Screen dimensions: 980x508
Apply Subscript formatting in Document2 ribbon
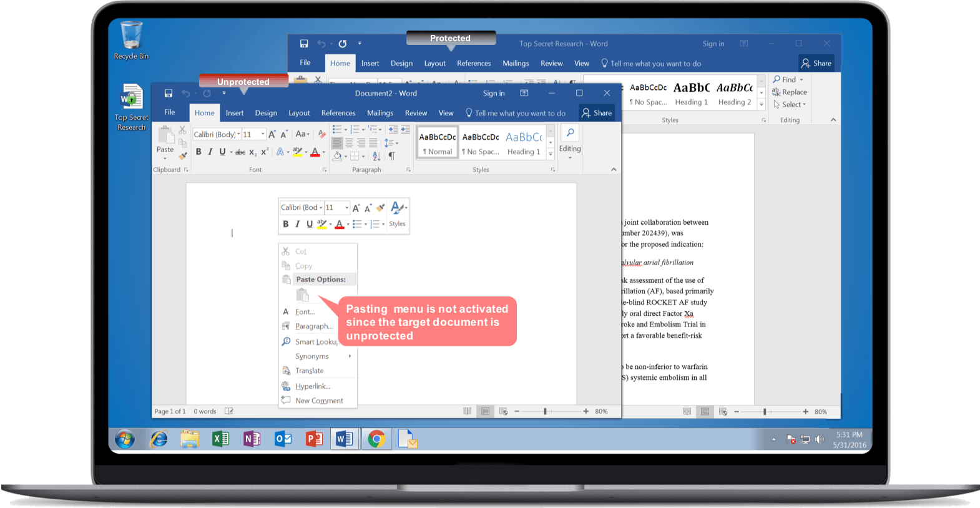click(x=253, y=152)
